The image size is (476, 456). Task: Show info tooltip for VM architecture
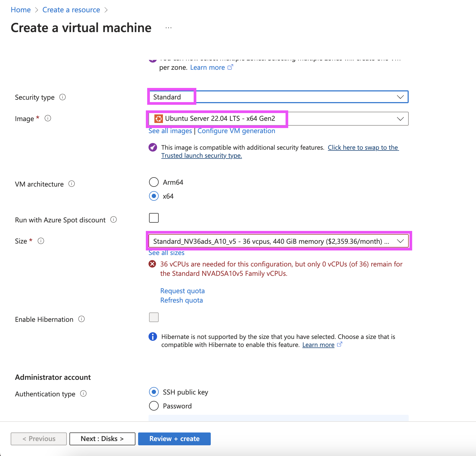click(72, 184)
